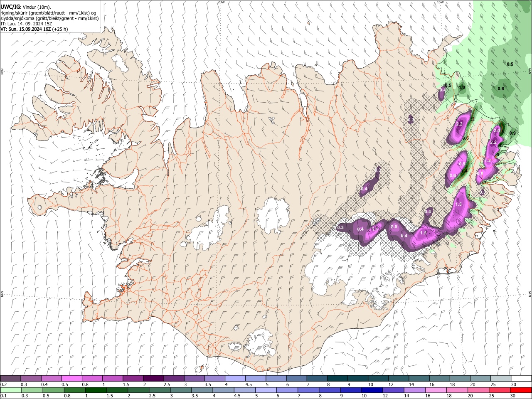Click the '15W' longitude label
The width and height of the screenshot is (532, 399).
(x=440, y=2)
